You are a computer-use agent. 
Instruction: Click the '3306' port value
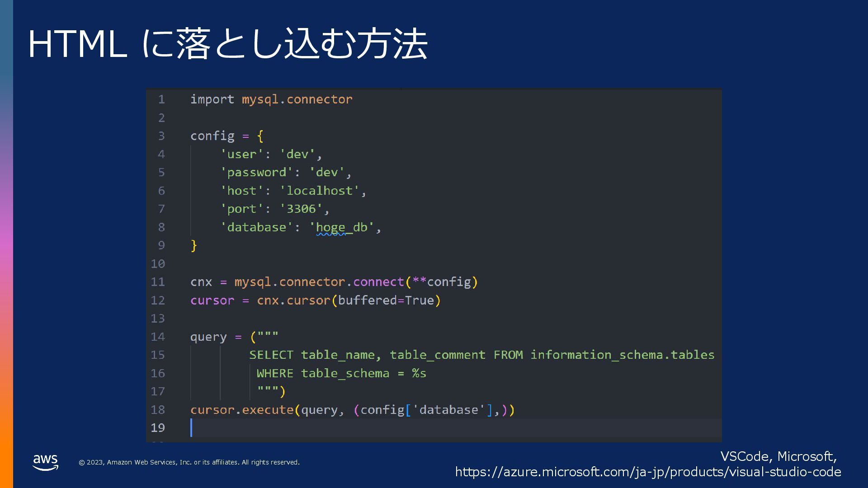pos(301,209)
